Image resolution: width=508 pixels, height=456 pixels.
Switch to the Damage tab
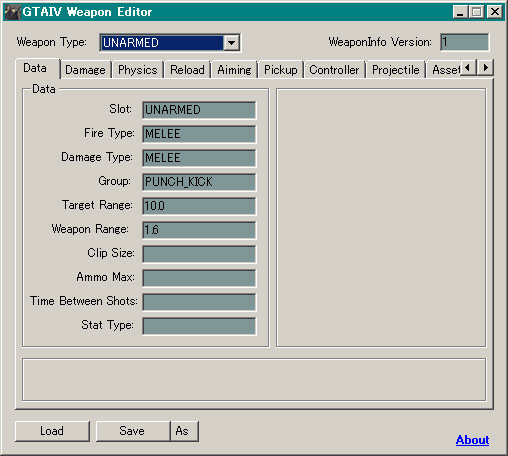click(x=85, y=70)
